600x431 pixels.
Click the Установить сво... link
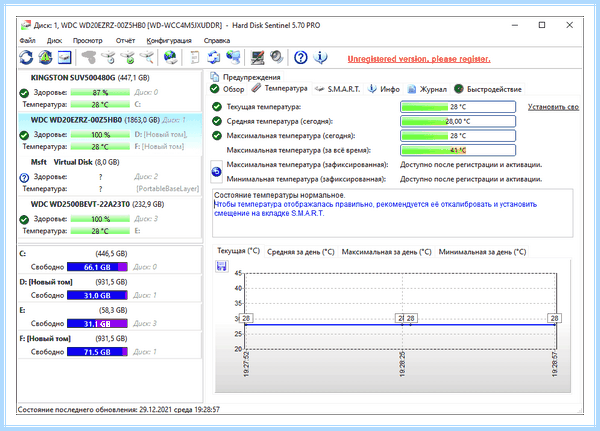coord(553,107)
